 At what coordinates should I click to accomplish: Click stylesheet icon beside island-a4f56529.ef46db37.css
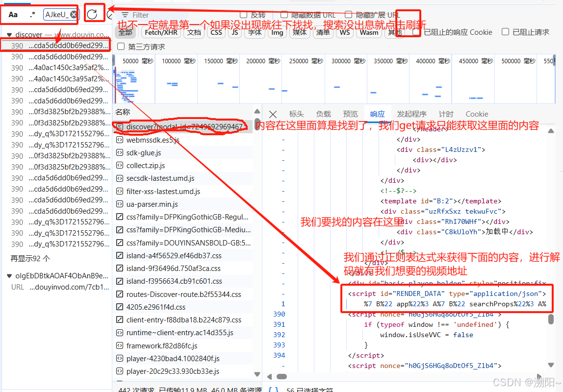120,256
